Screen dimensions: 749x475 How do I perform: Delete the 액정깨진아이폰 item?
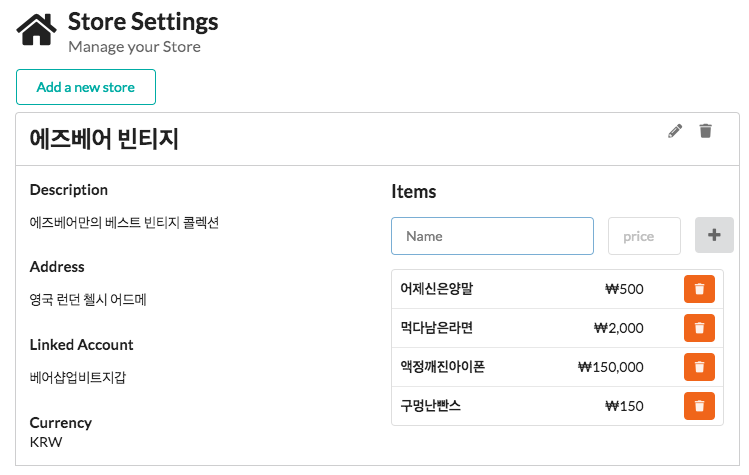699,367
